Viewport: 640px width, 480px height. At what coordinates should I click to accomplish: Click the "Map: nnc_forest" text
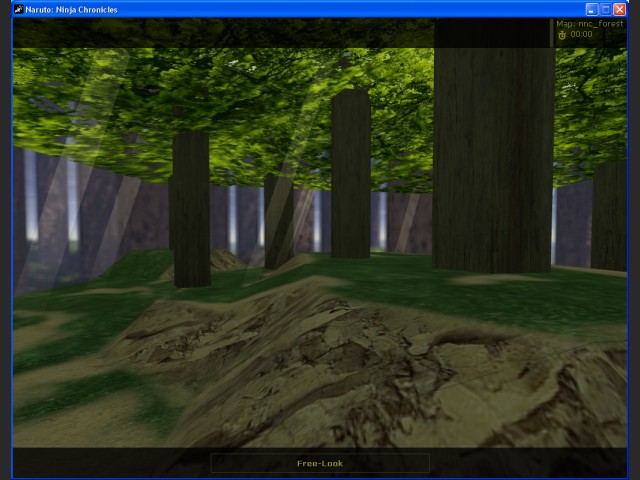[590, 24]
